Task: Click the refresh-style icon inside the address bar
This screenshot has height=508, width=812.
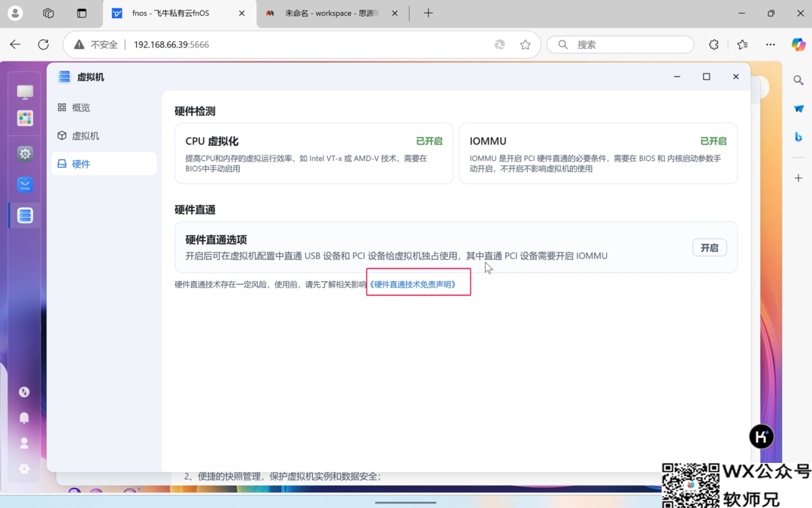Action: pos(500,44)
